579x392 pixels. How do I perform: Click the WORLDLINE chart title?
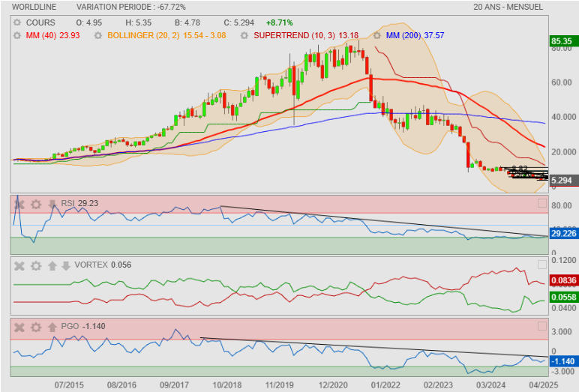pos(34,7)
